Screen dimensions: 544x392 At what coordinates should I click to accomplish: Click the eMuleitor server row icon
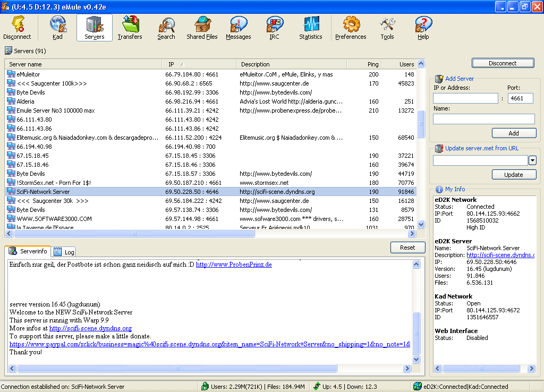(x=11, y=74)
